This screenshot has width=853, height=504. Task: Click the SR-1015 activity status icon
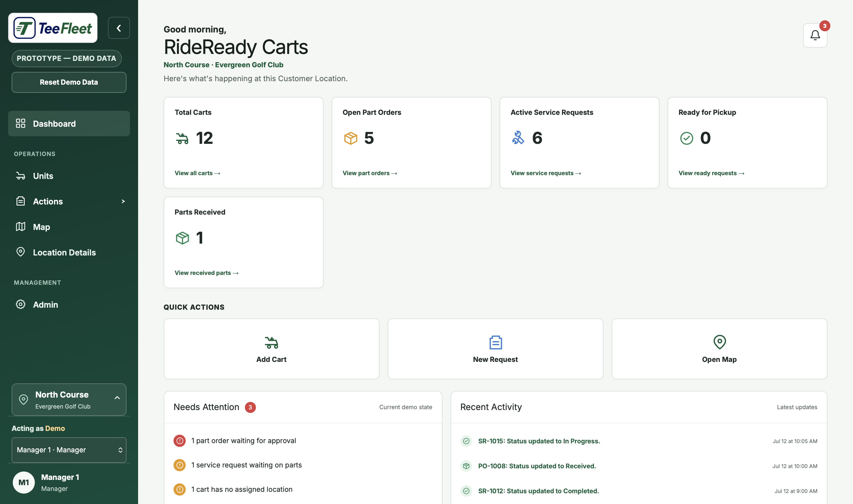pyautogui.click(x=466, y=441)
